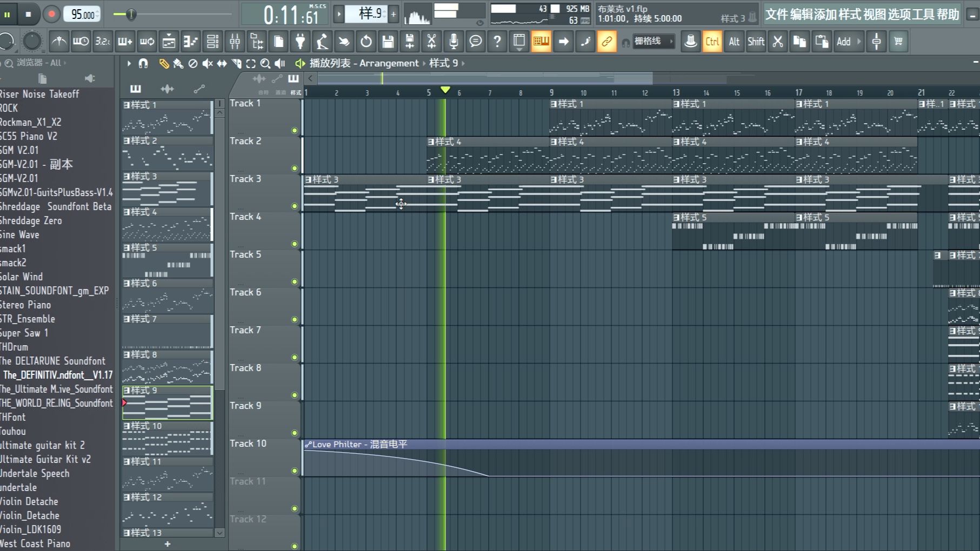The height and width of the screenshot is (551, 980).
Task: Open the 视图 menu
Action: pyautogui.click(x=875, y=14)
